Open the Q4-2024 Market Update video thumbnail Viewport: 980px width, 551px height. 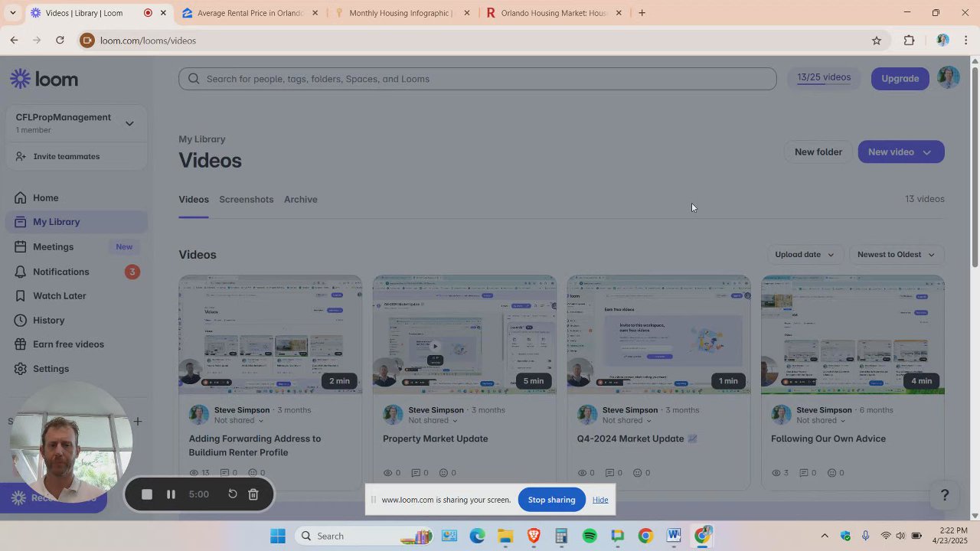point(658,335)
